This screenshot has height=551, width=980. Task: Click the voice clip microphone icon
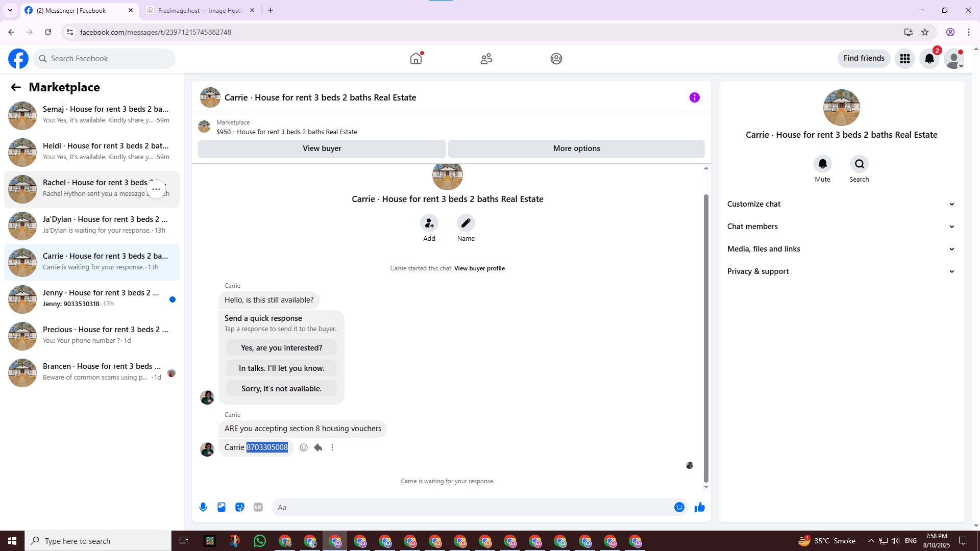coord(203,507)
